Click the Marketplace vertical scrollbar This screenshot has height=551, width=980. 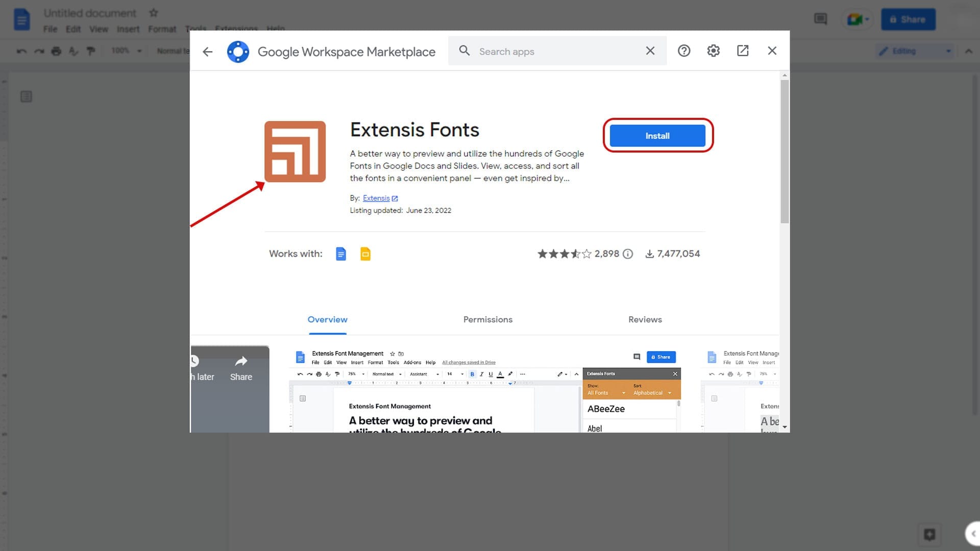click(x=785, y=152)
